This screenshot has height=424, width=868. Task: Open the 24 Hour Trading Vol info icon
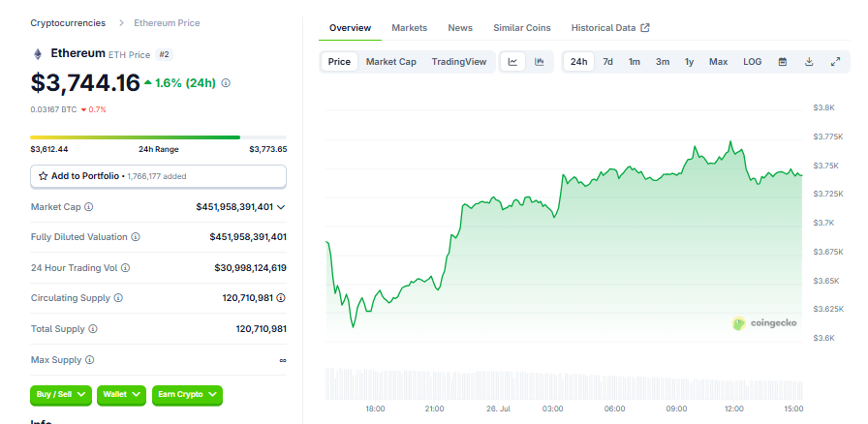(x=126, y=268)
